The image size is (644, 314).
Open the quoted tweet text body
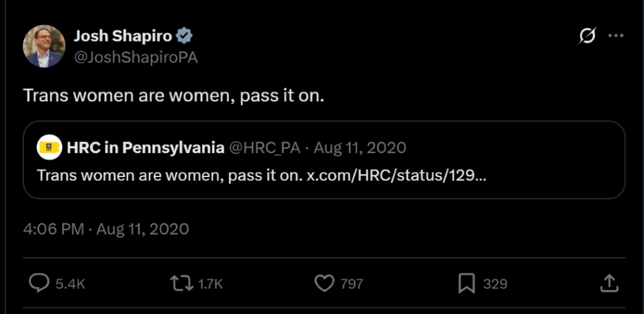(170, 175)
